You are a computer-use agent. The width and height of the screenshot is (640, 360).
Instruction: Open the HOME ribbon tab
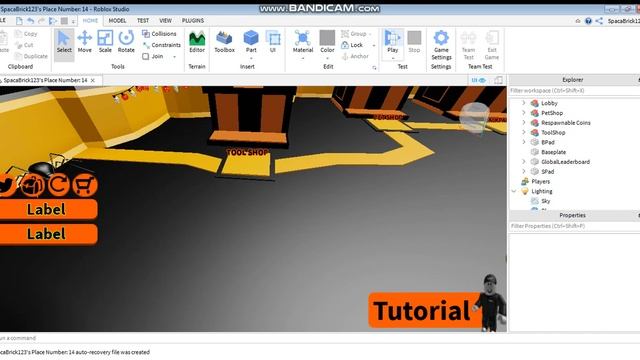click(x=90, y=20)
